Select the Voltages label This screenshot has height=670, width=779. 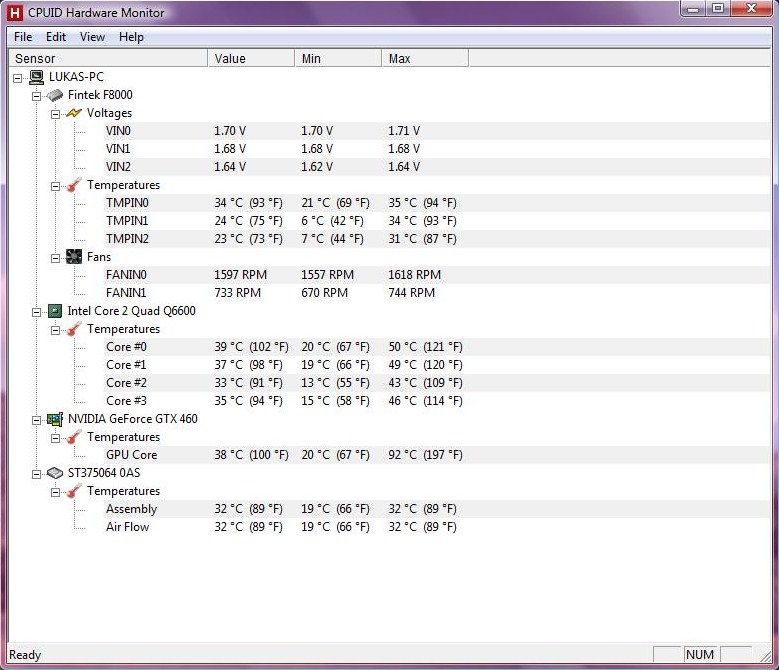click(x=109, y=113)
